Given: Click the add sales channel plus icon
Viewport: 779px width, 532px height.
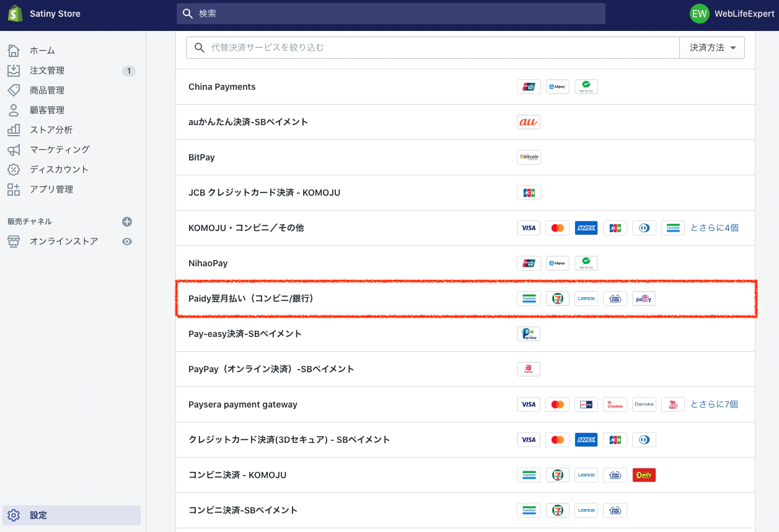Looking at the screenshot, I should point(127,222).
